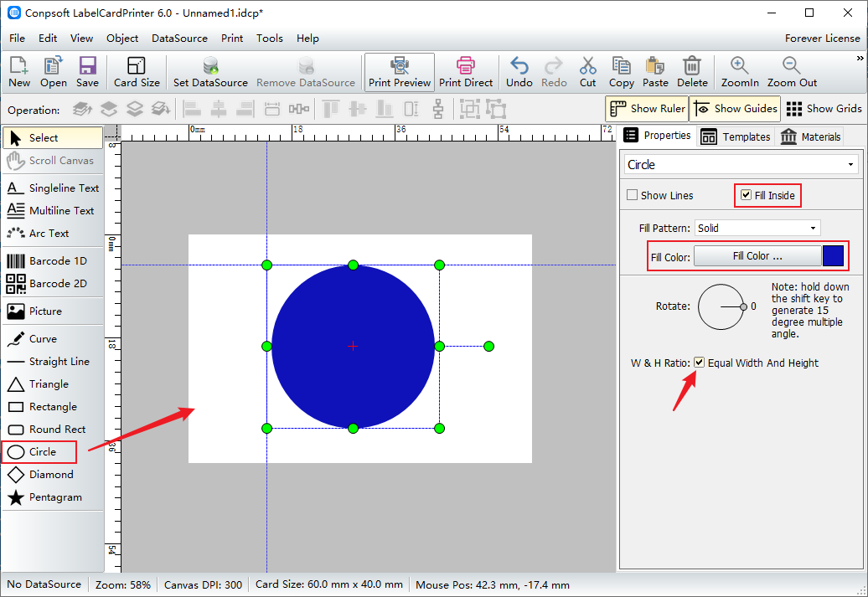Enable the Show Lines checkbox
Screen dimensions: 868x597
click(633, 195)
